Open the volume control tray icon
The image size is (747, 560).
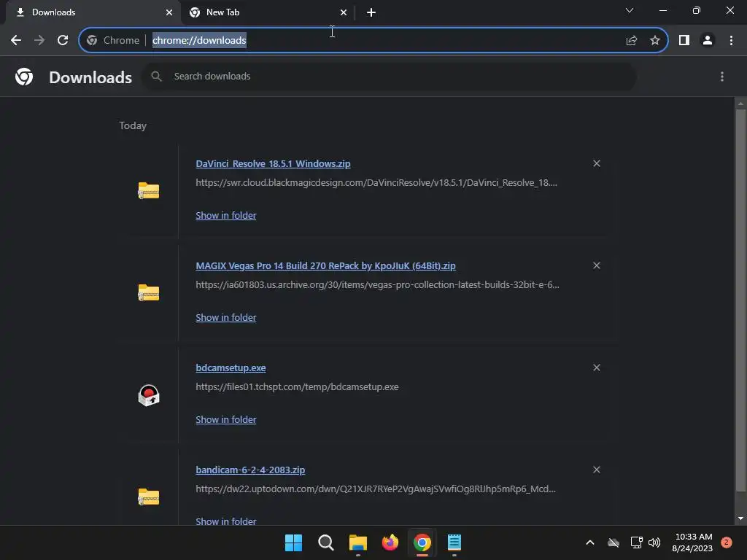click(x=654, y=542)
